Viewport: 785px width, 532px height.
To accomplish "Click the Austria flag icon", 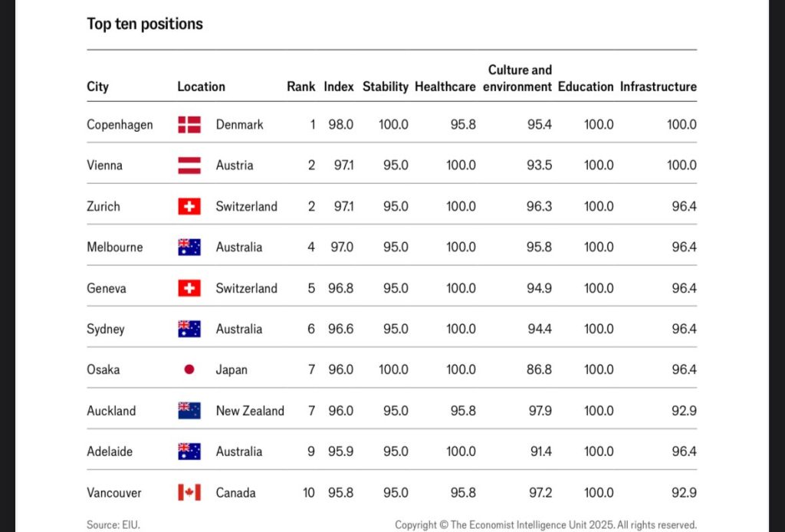I will click(x=189, y=166).
